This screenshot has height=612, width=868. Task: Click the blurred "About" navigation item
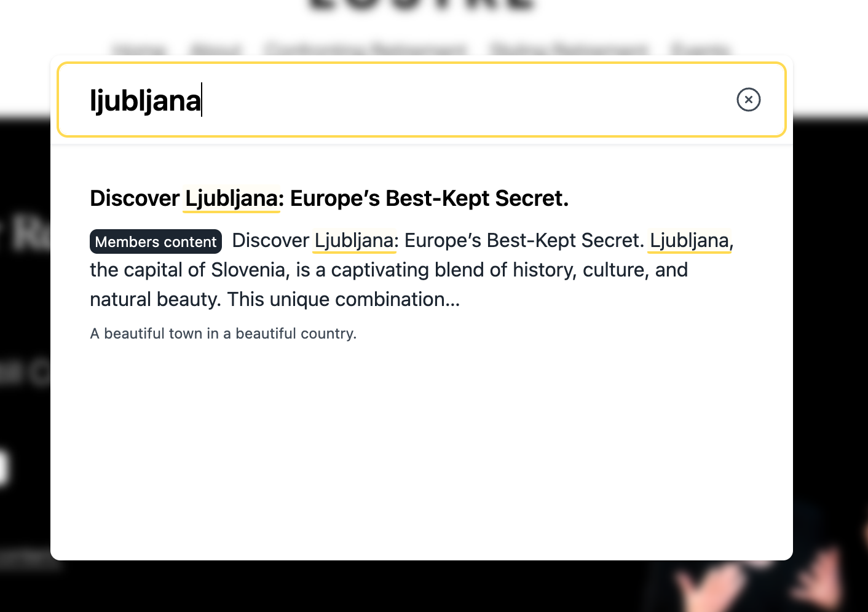216,49
